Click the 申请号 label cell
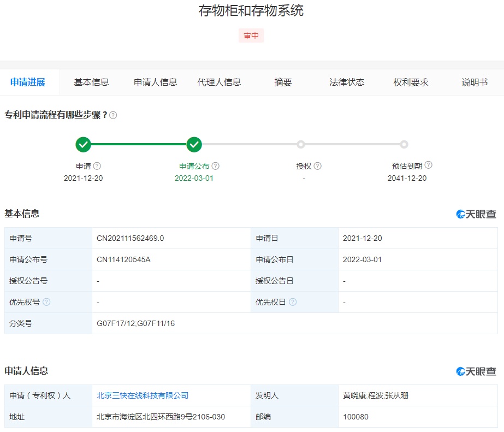 point(48,238)
